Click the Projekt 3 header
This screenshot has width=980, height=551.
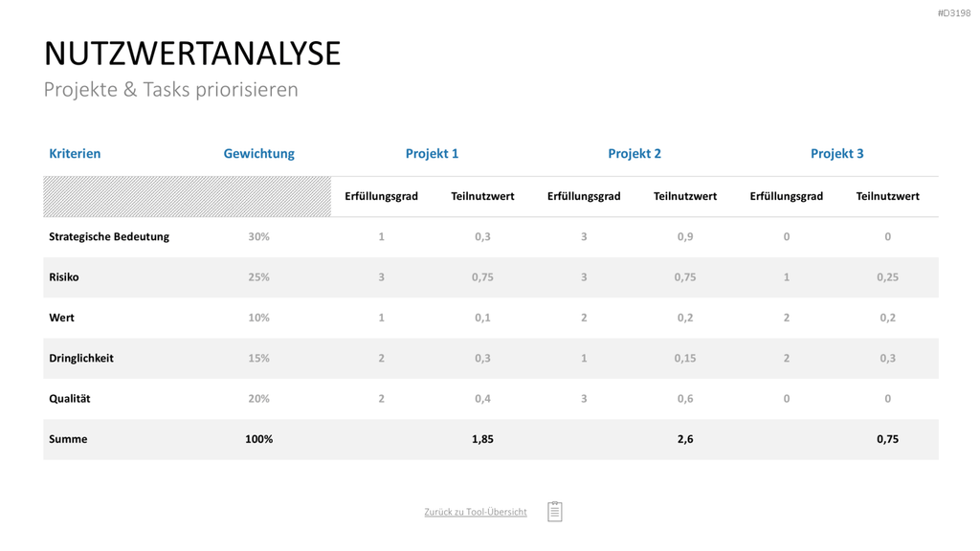836,154
